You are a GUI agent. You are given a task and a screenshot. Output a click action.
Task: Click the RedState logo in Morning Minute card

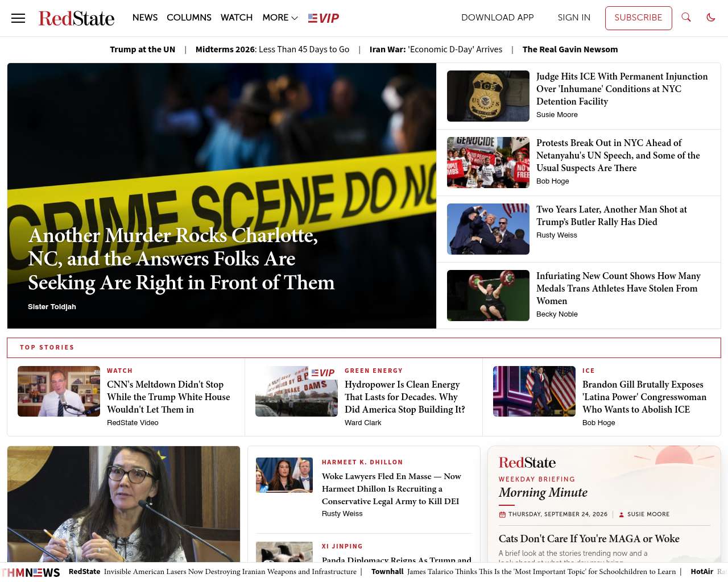[527, 463]
